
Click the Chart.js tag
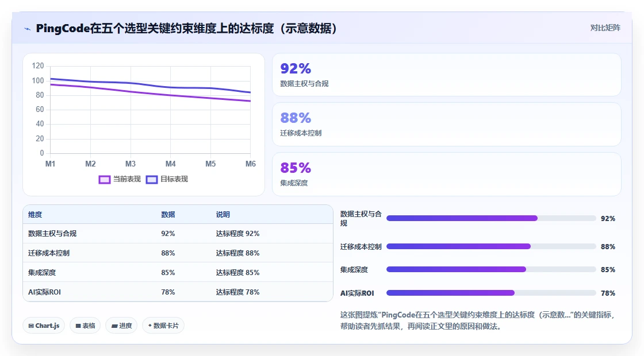pos(44,326)
